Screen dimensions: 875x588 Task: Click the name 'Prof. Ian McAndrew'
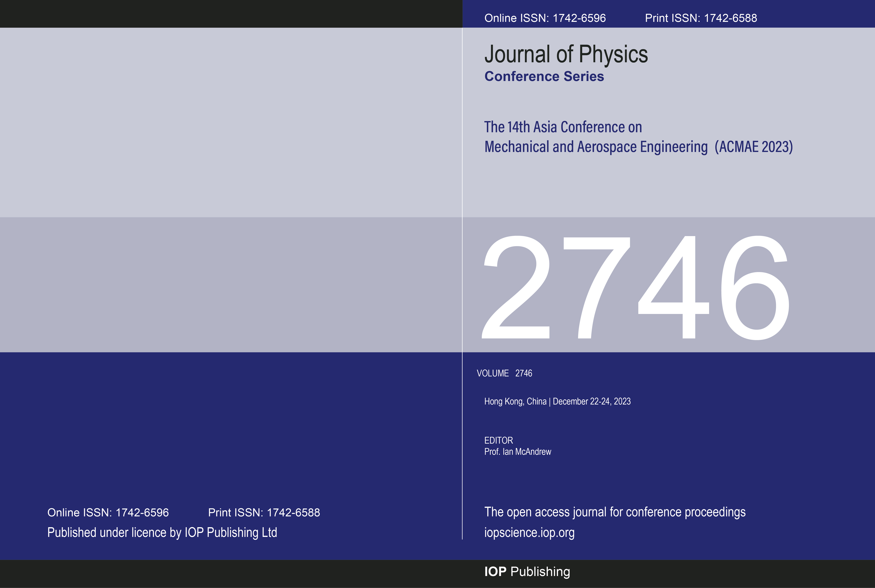[x=518, y=451]
